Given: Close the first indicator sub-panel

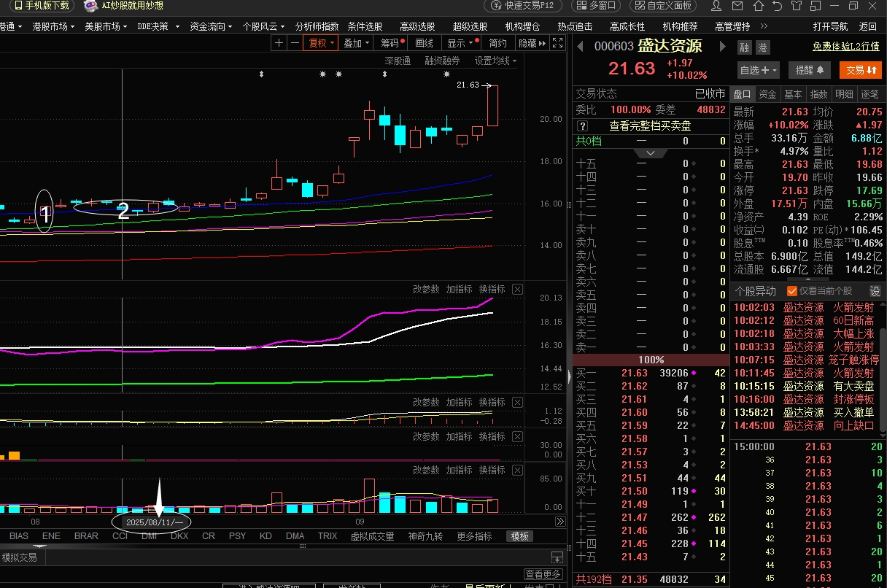Looking at the screenshot, I should tap(517, 290).
